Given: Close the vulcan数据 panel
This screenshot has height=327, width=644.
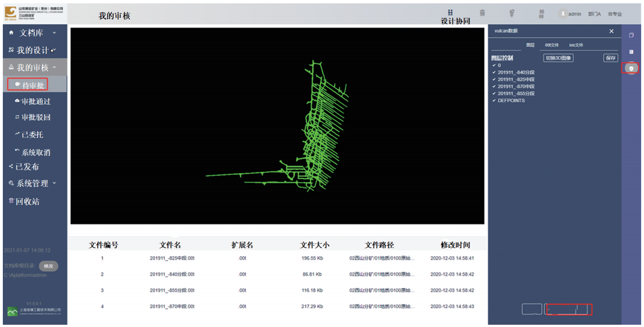Looking at the screenshot, I should (x=611, y=31).
